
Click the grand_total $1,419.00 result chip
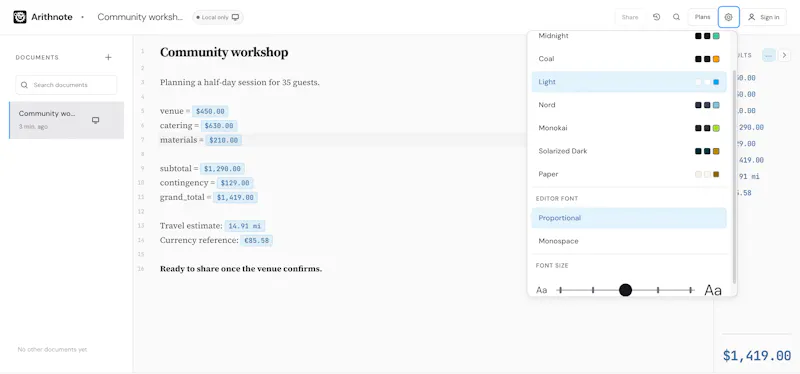[x=235, y=197]
